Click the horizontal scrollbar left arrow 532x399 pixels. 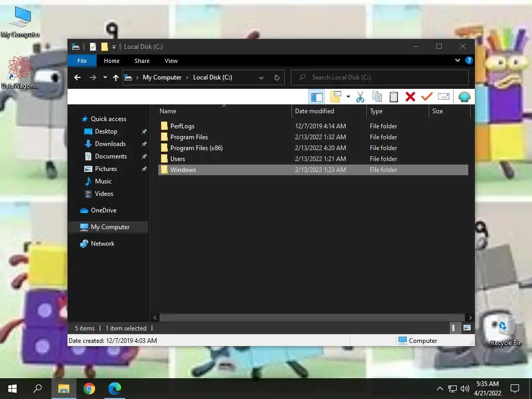(155, 317)
